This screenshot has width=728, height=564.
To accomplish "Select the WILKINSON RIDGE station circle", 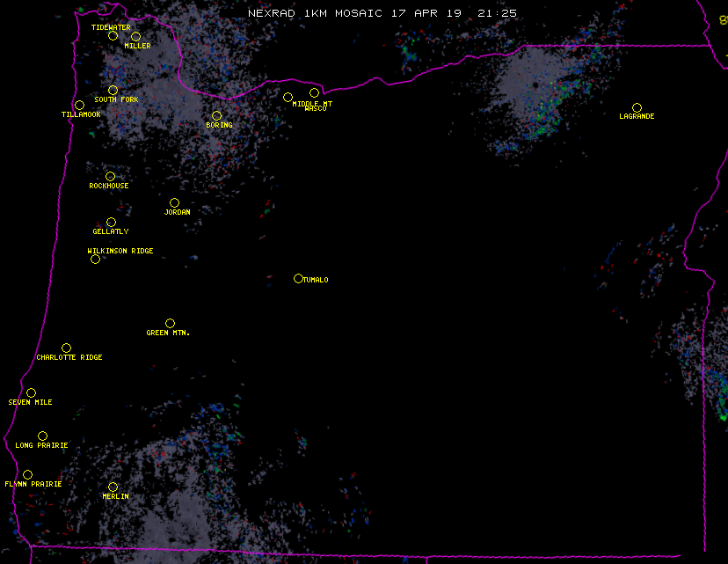I will click(x=95, y=260).
